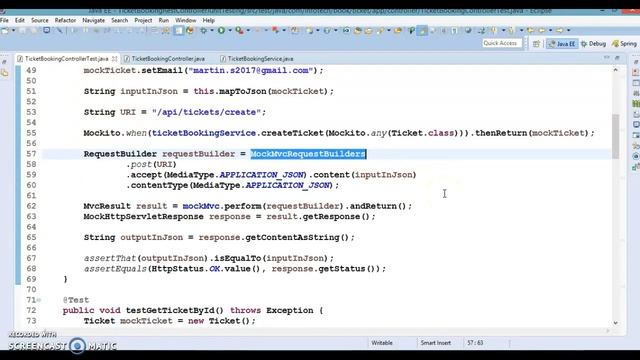The height and width of the screenshot is (360, 640).
Task: Click mockMvc on line 62
Action: [201, 206]
